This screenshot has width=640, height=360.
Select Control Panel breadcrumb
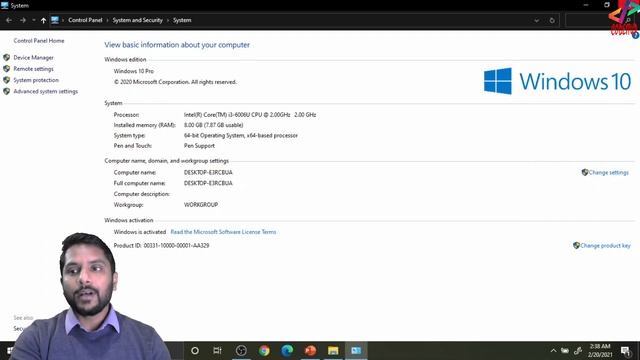(x=85, y=20)
